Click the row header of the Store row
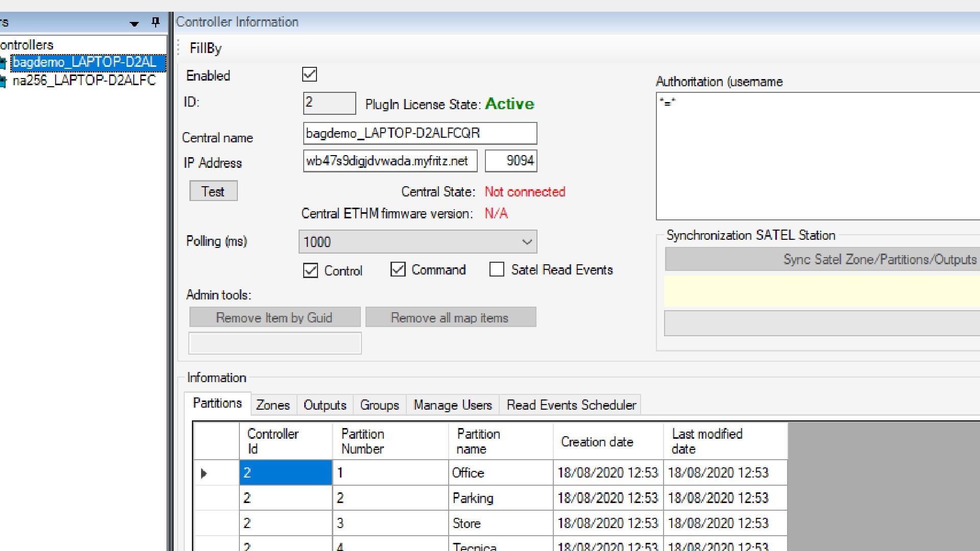The height and width of the screenshot is (551, 980). [216, 523]
